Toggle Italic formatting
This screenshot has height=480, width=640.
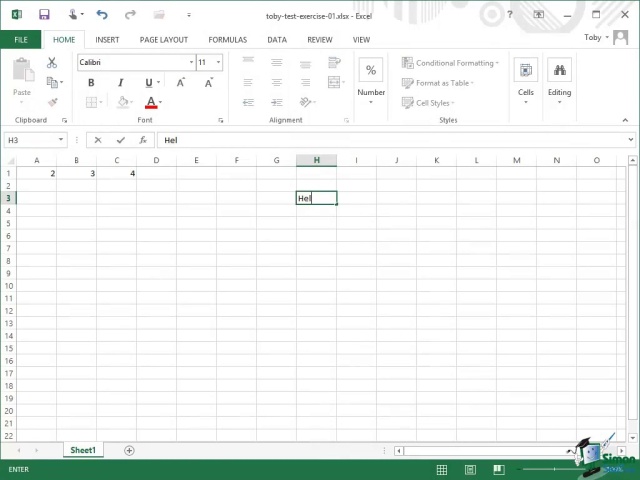tap(120, 83)
